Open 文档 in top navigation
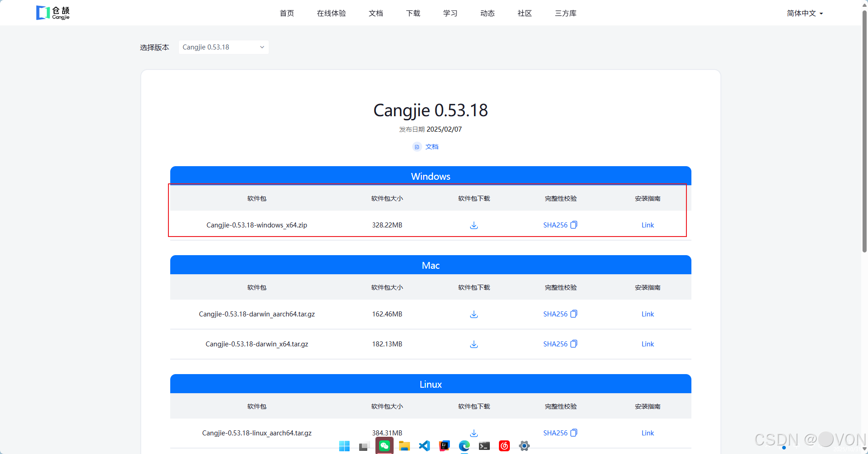868x454 pixels. pos(376,13)
